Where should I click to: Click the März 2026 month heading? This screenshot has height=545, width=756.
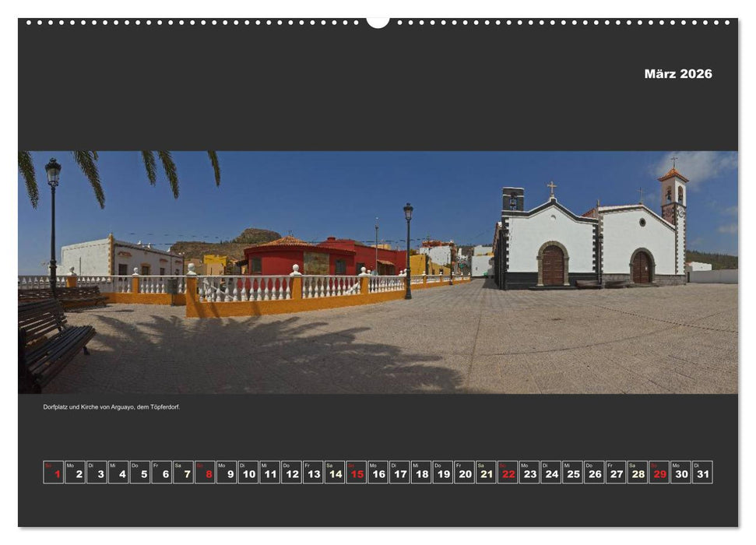[679, 75]
